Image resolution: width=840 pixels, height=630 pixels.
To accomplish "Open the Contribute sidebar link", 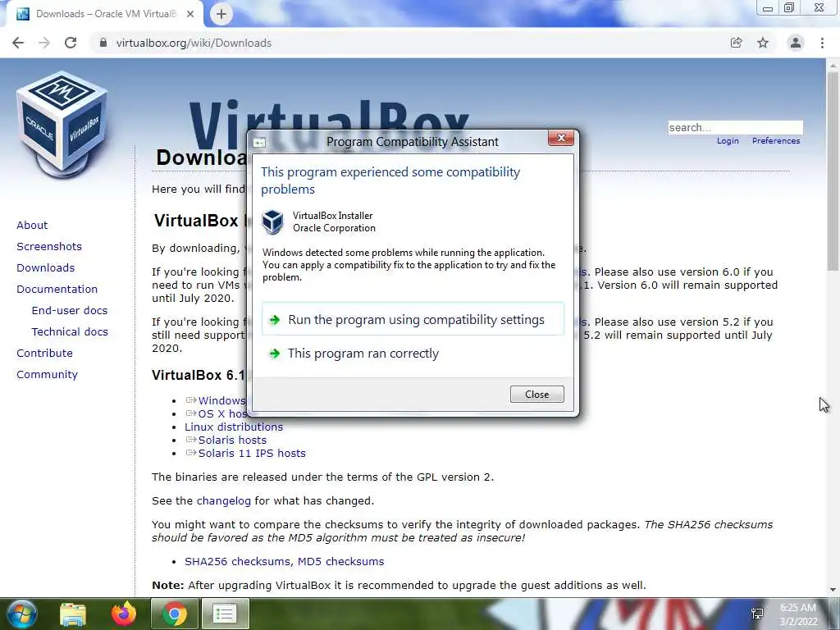I will click(44, 353).
